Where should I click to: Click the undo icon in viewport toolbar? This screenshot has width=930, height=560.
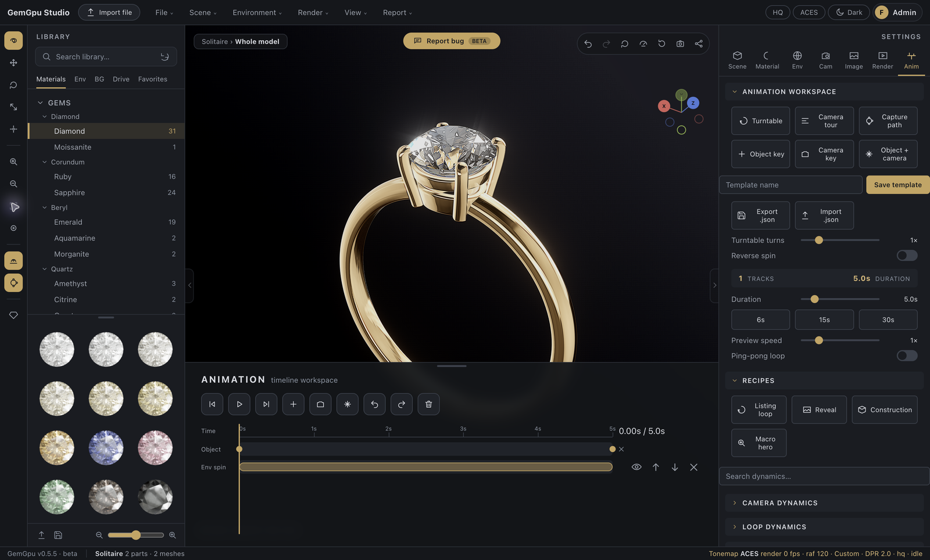588,44
